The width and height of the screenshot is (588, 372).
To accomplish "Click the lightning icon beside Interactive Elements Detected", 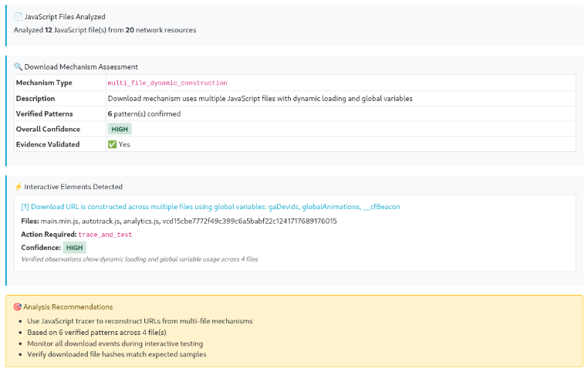I will click(x=19, y=187).
